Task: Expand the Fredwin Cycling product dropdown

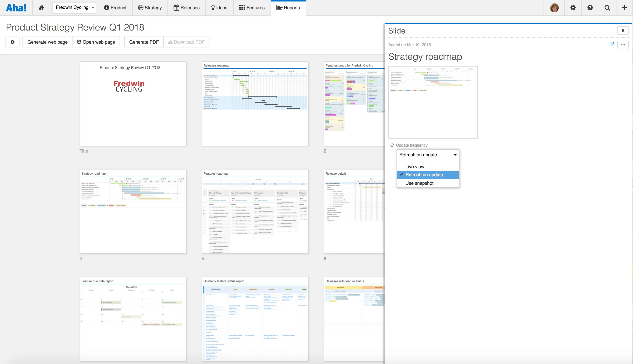Action: [74, 7]
